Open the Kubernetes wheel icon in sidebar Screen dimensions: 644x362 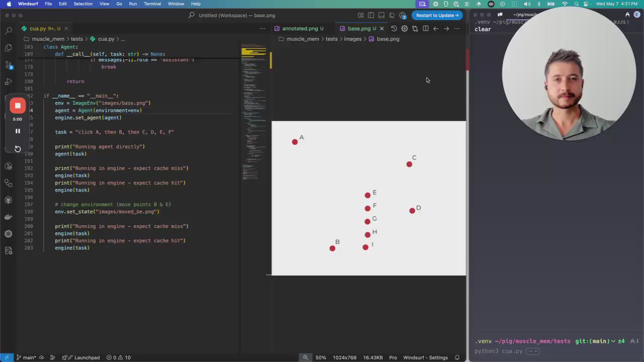9,234
